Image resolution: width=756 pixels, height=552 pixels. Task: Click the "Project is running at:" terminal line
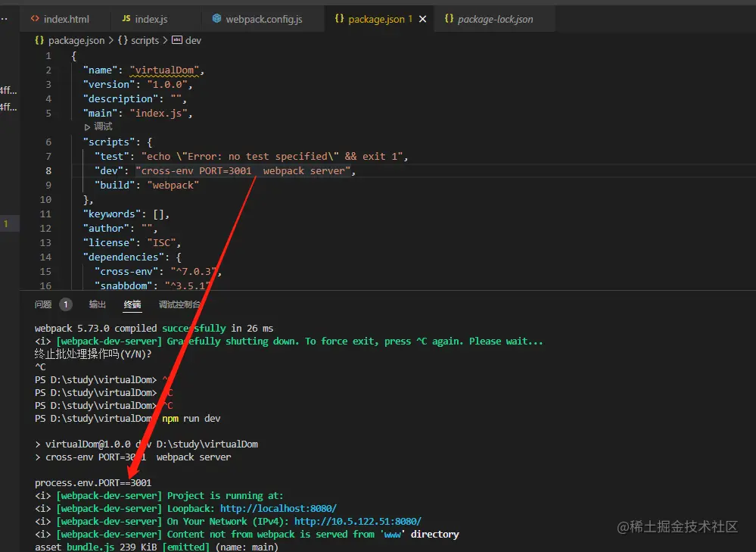(226, 495)
